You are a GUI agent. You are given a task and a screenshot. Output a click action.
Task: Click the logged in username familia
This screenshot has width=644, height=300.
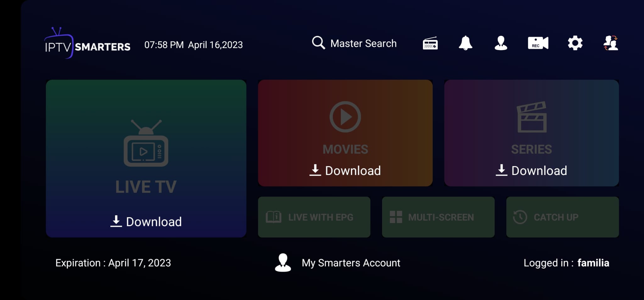pyautogui.click(x=593, y=263)
